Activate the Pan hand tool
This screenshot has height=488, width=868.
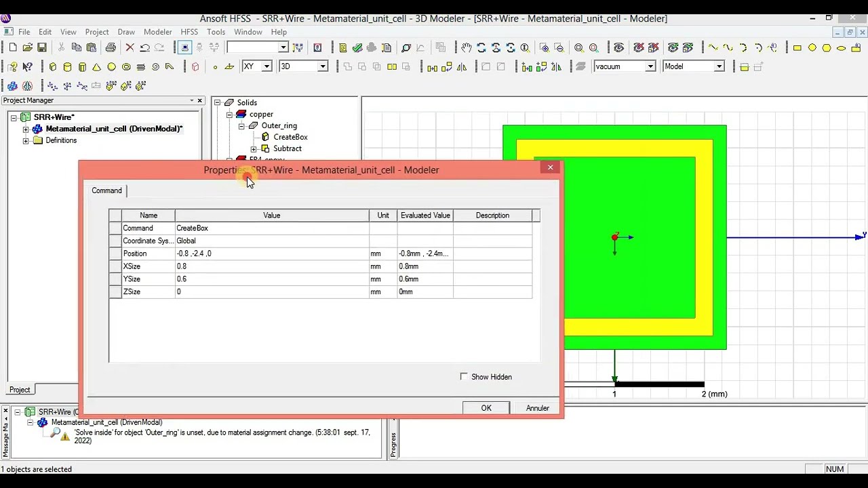click(x=467, y=47)
